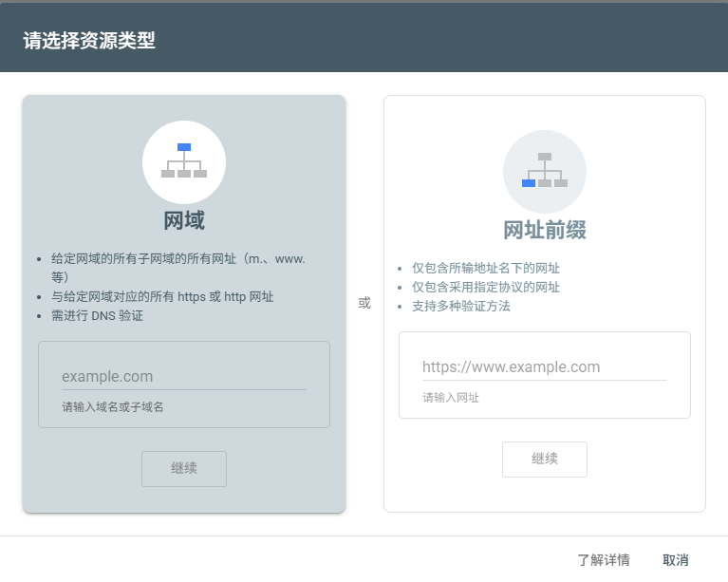
Task: Click the 网域 card heading
Action: pyautogui.click(x=184, y=220)
